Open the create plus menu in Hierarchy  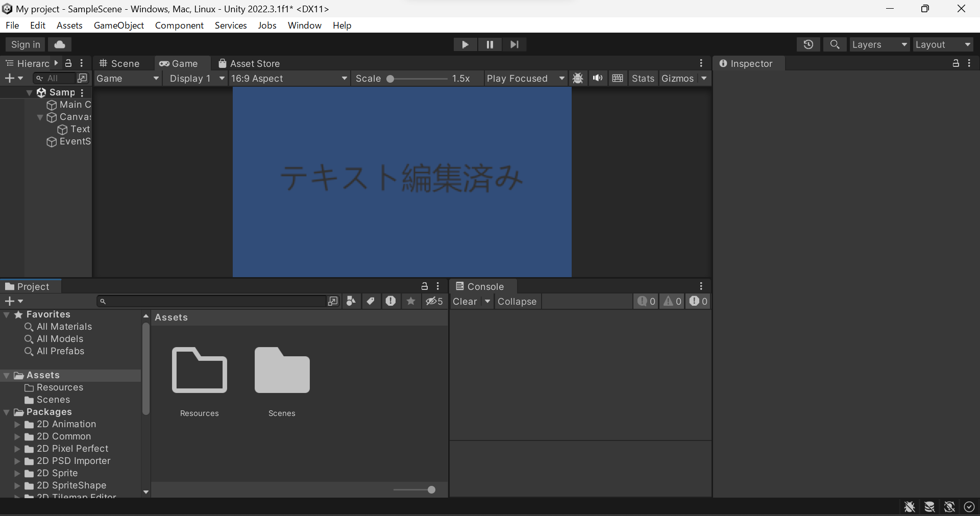pyautogui.click(x=14, y=78)
